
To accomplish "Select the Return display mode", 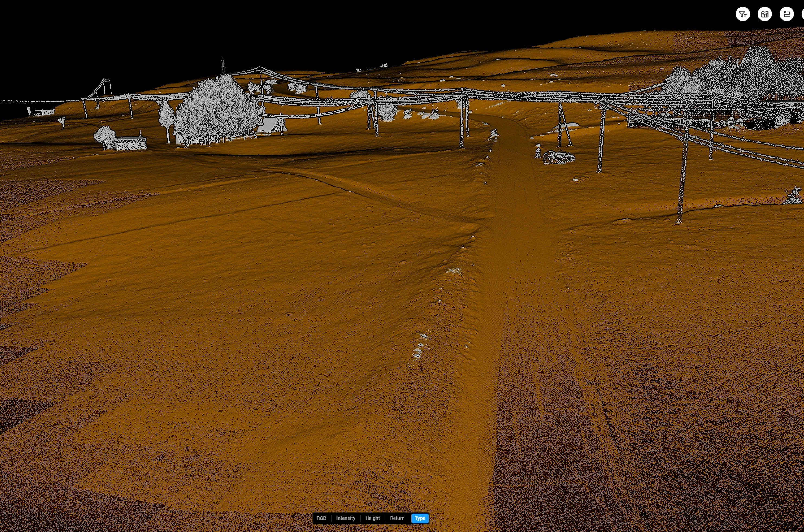I will (x=397, y=518).
